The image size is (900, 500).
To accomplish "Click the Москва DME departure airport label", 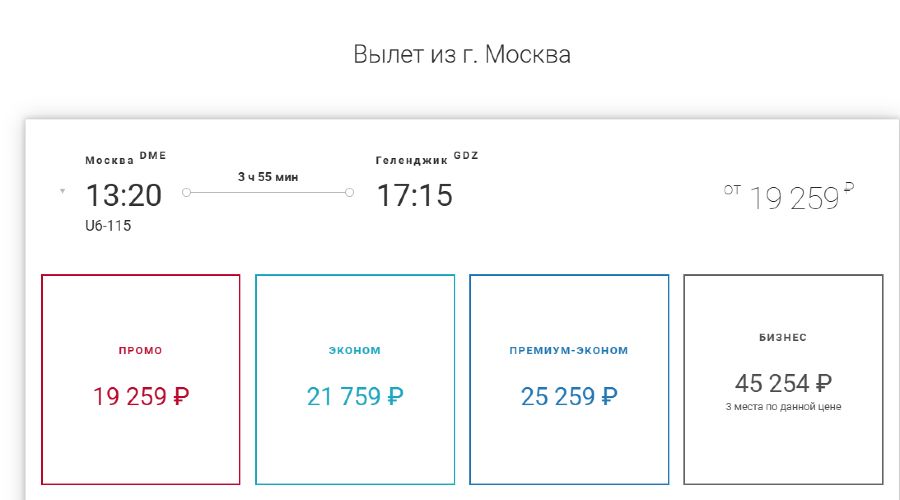I will [x=125, y=158].
